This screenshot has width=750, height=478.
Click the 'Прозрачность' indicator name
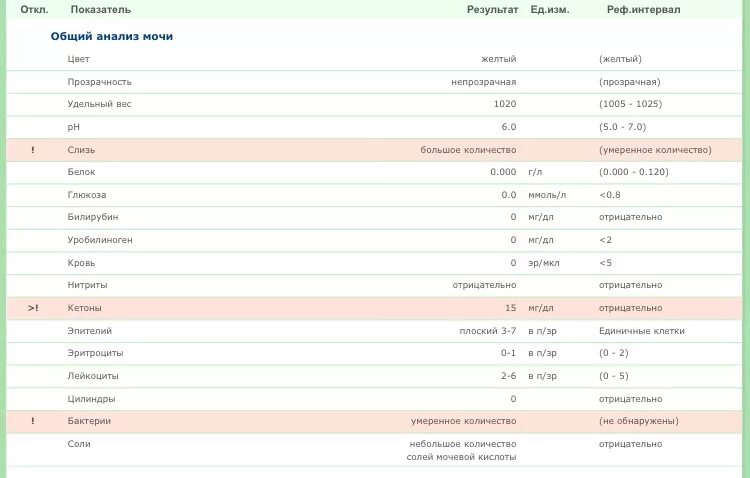tap(99, 82)
